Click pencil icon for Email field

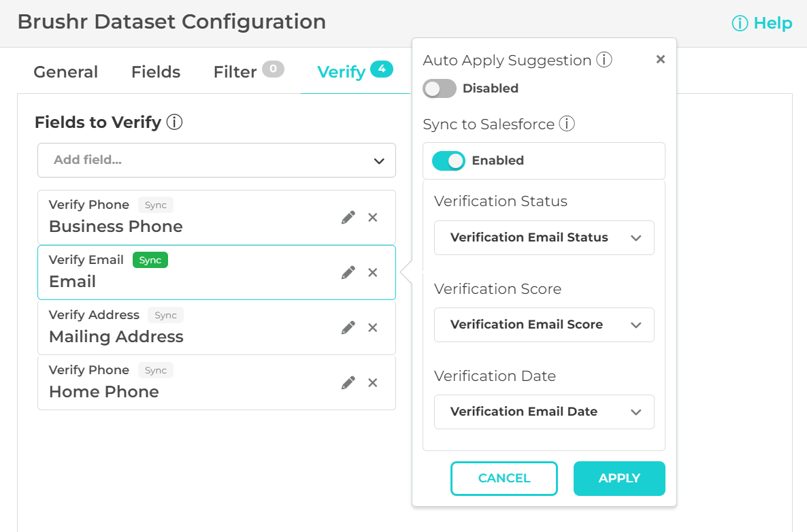[x=348, y=273]
